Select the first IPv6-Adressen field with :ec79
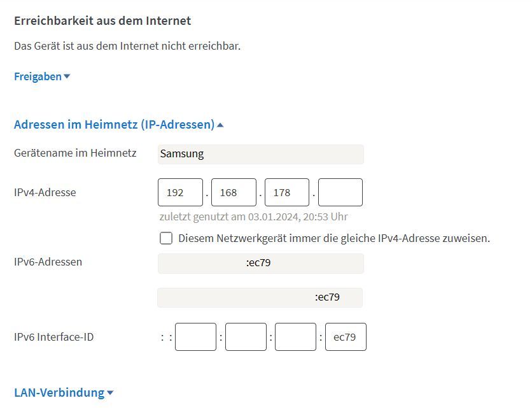The width and height of the screenshot is (532, 419). [x=260, y=263]
